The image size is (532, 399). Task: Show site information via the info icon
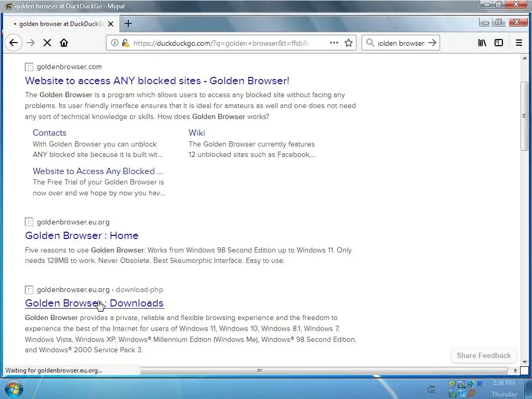(115, 43)
